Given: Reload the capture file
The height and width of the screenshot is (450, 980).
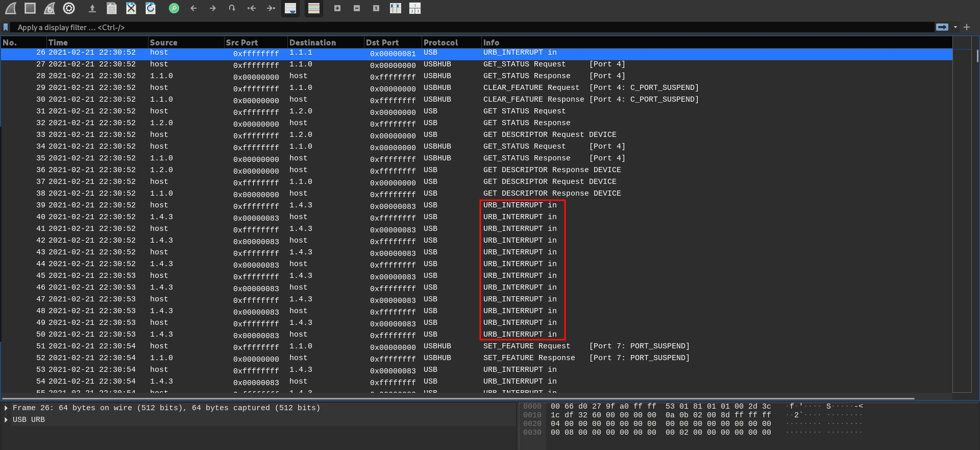Looking at the screenshot, I should 151,8.
